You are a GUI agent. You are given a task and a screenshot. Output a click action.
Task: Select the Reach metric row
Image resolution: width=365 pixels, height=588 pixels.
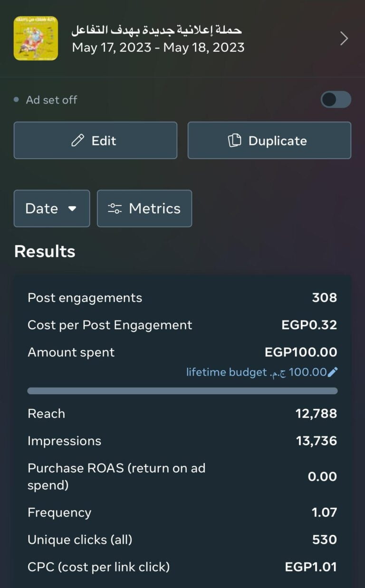[182, 414]
